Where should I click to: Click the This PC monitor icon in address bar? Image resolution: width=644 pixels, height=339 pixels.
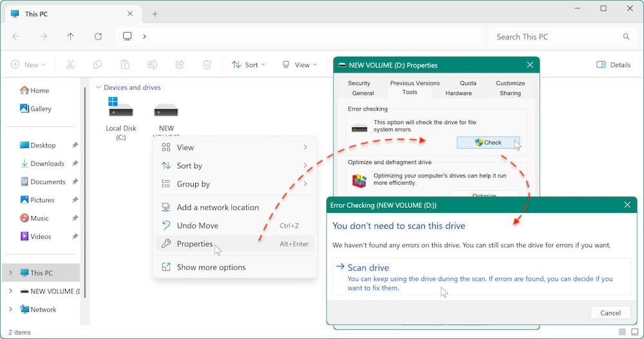point(128,36)
